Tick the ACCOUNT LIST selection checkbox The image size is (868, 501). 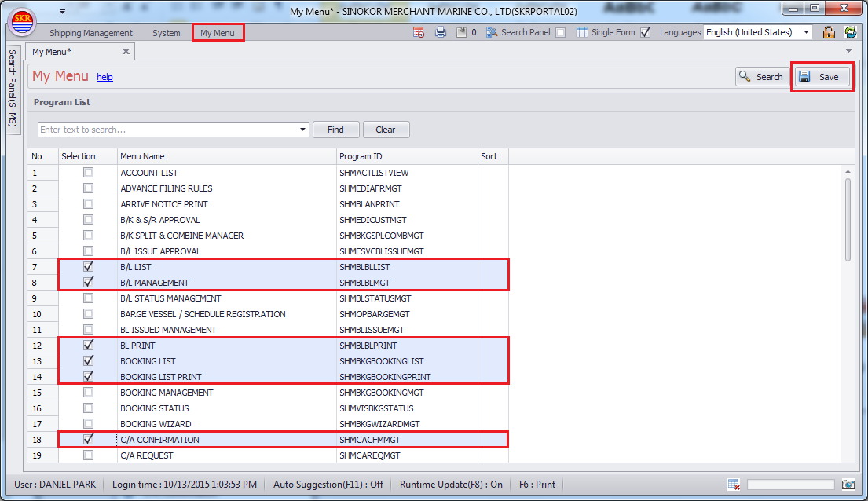pyautogui.click(x=88, y=173)
